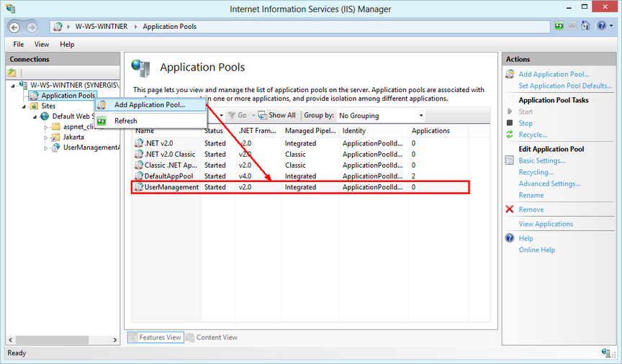Click the Sites folder icon
Screen dimensions: 622x364
(x=34, y=106)
